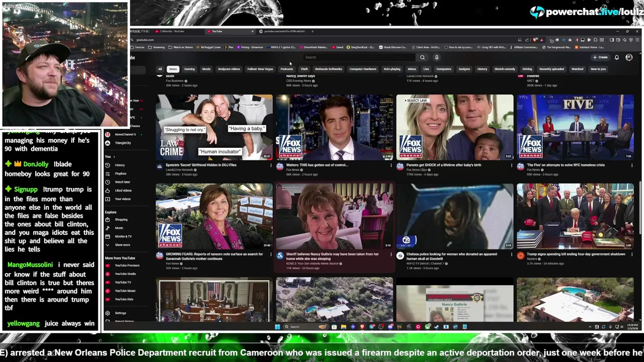
Task: Open Music under Explore
Action: point(119,228)
